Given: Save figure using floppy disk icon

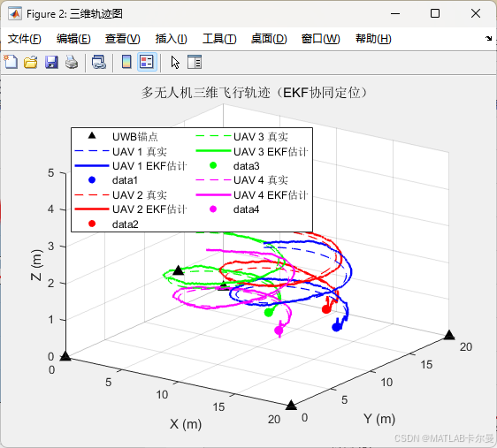Looking at the screenshot, I should click(x=51, y=62).
